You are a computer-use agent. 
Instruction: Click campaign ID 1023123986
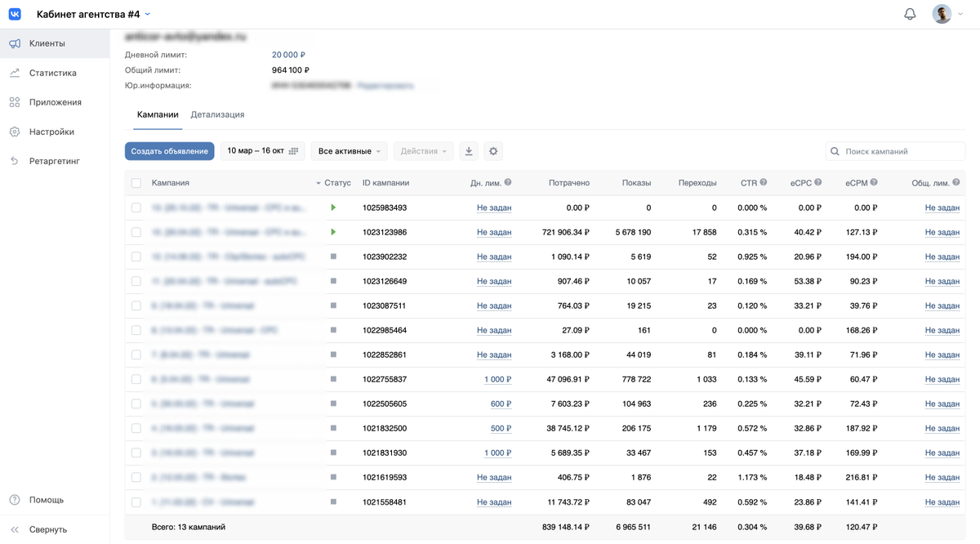[x=385, y=232]
